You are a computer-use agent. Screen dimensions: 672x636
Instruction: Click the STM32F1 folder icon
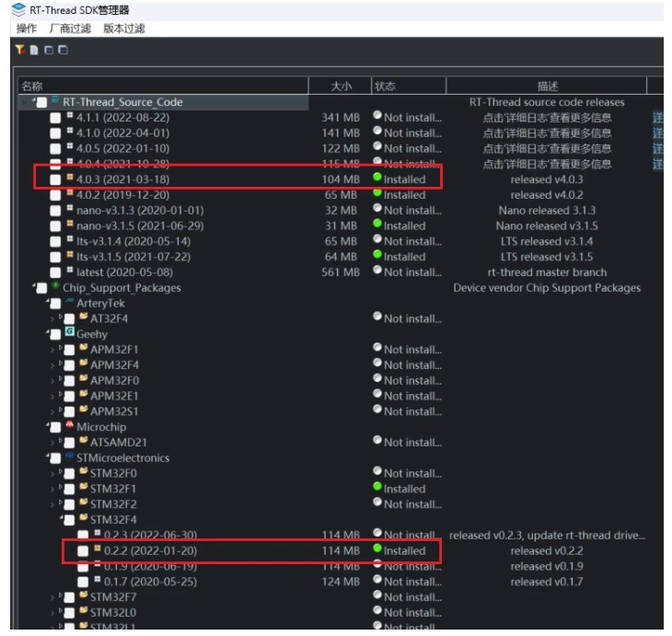point(84,486)
